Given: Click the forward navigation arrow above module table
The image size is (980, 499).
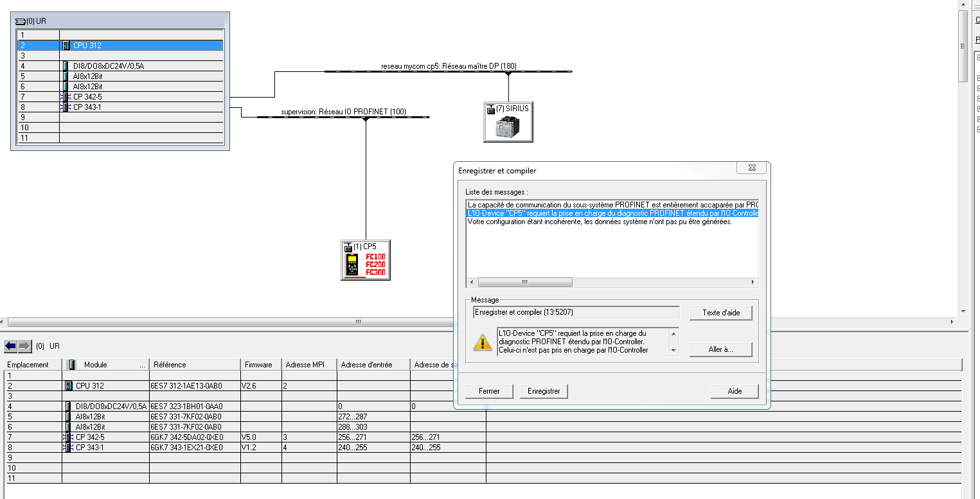Looking at the screenshot, I should (x=24, y=346).
